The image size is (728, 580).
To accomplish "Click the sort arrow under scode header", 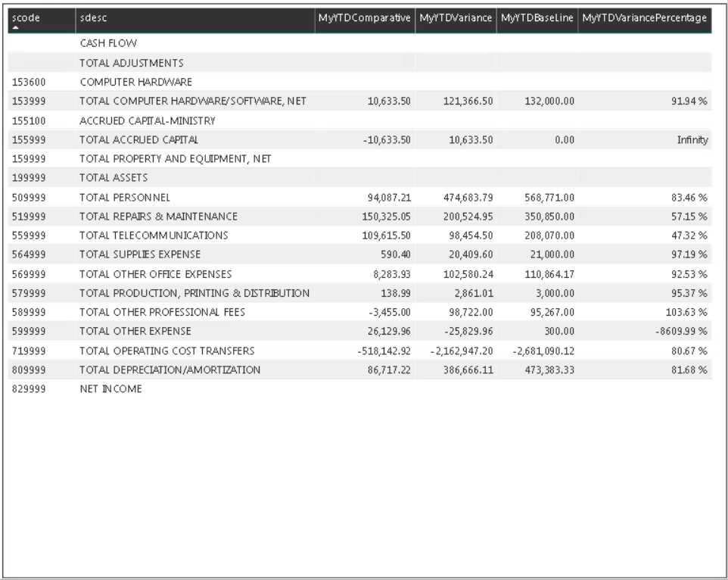I will pyautogui.click(x=16, y=27).
